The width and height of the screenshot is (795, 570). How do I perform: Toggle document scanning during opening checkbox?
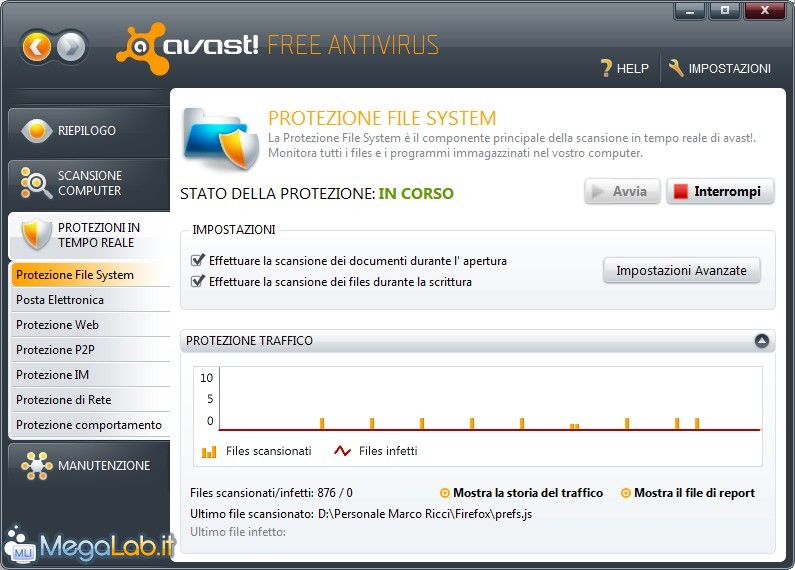(198, 260)
